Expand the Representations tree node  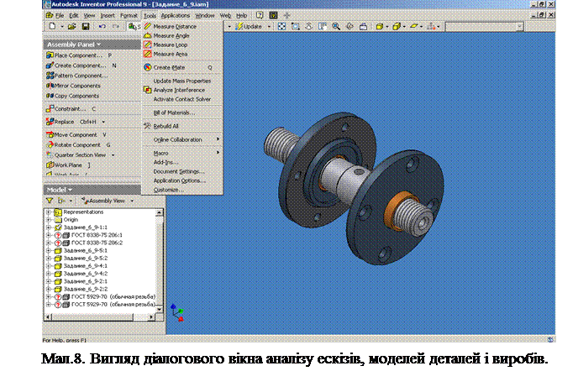pyautogui.click(x=48, y=212)
